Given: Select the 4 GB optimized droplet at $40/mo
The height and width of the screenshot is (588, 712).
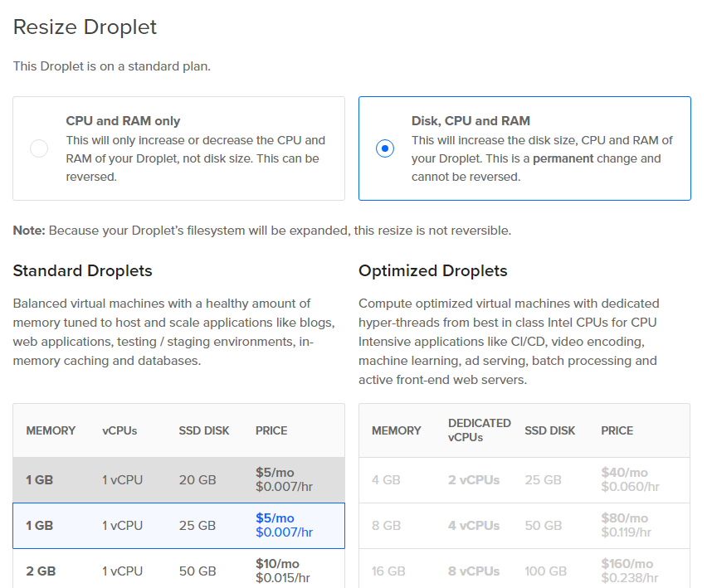Looking at the screenshot, I should tap(524, 479).
